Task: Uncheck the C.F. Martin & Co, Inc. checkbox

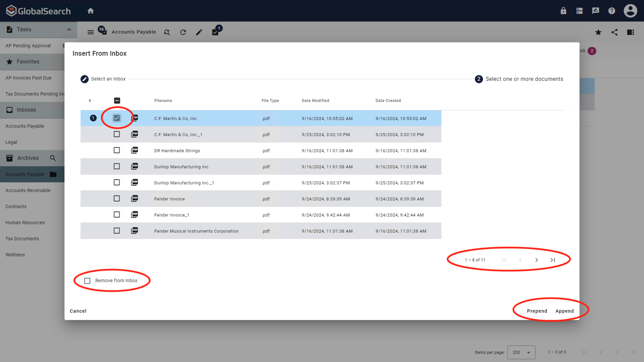Action: tap(117, 118)
